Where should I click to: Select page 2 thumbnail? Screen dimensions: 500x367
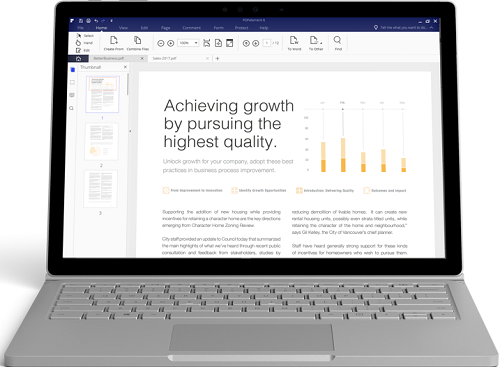101,142
